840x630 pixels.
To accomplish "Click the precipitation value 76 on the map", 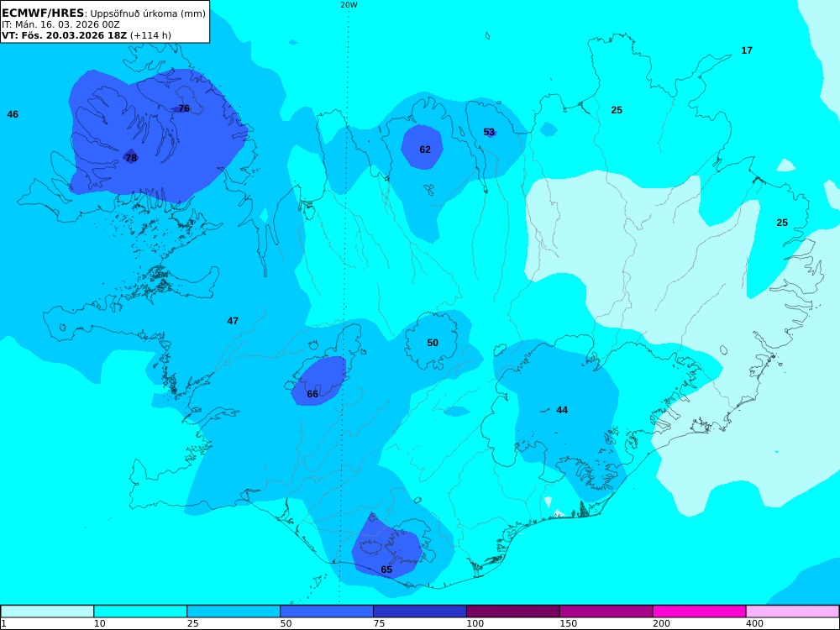I will click(184, 108).
